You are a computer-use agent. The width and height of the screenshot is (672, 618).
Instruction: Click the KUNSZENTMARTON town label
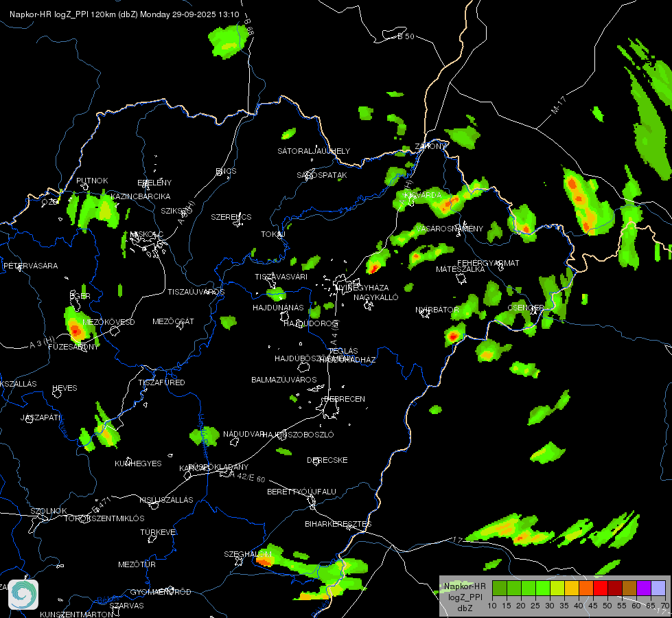coord(76,614)
